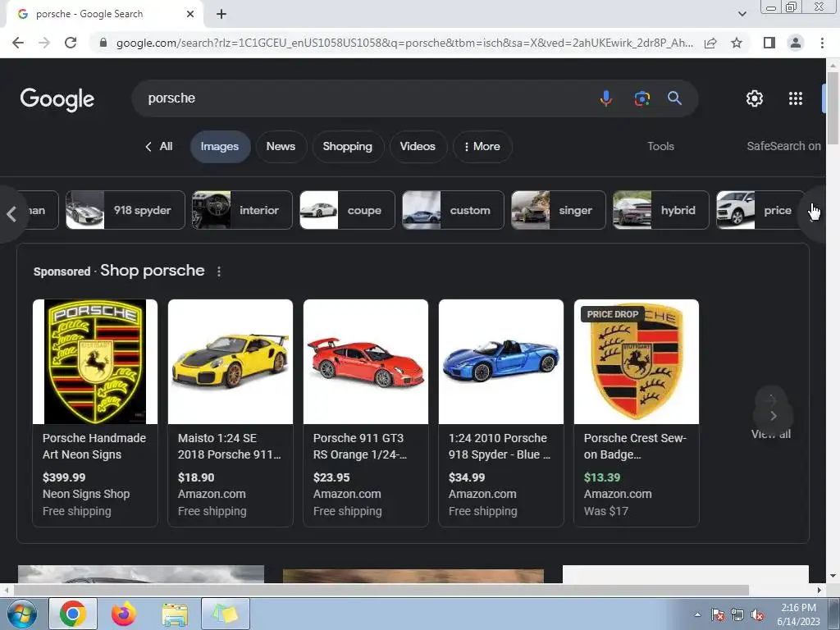This screenshot has width=840, height=630.
Task: Reload the current page
Action: [x=71, y=43]
